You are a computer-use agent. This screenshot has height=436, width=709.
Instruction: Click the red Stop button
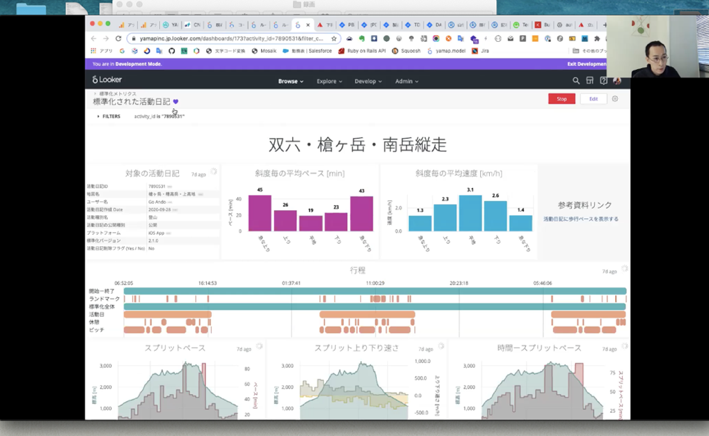click(x=562, y=99)
